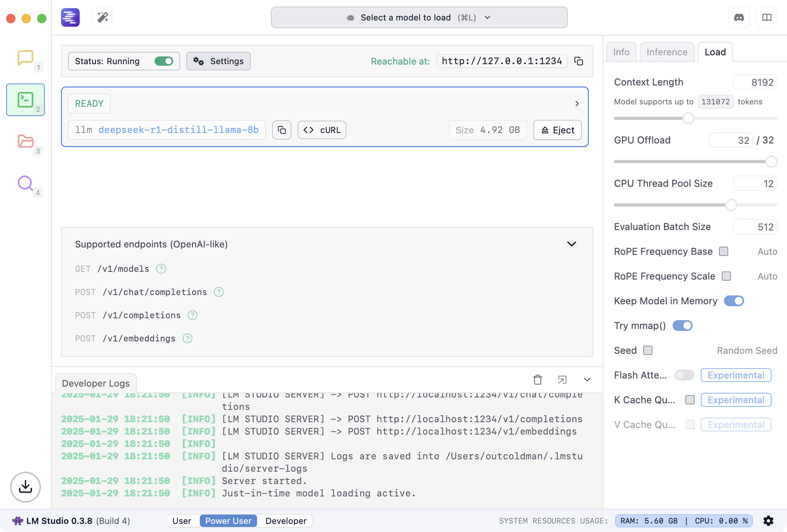Click Experimental badge next to Flash Attention
Image resolution: width=787 pixels, height=532 pixels.
(736, 375)
